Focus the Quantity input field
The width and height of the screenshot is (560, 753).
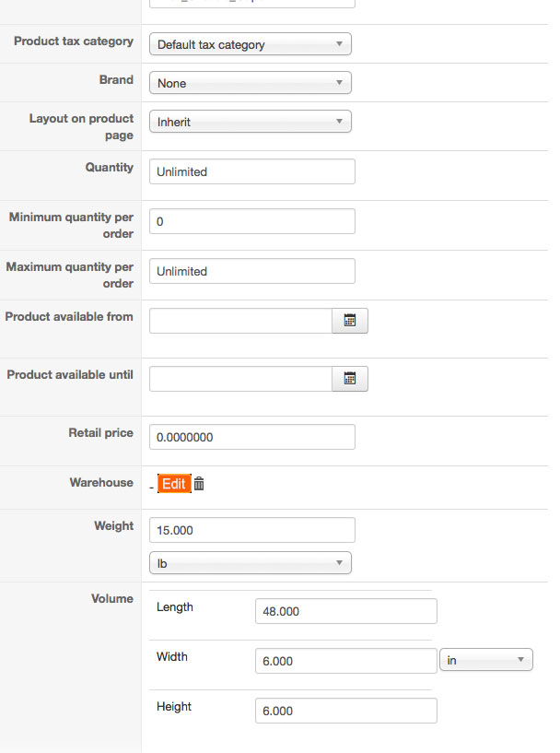pyautogui.click(x=251, y=171)
